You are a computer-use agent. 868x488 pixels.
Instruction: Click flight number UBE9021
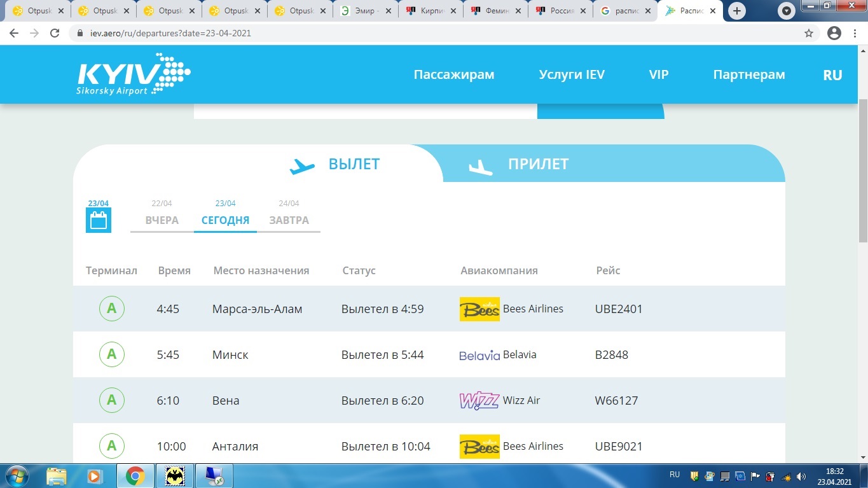coord(619,447)
